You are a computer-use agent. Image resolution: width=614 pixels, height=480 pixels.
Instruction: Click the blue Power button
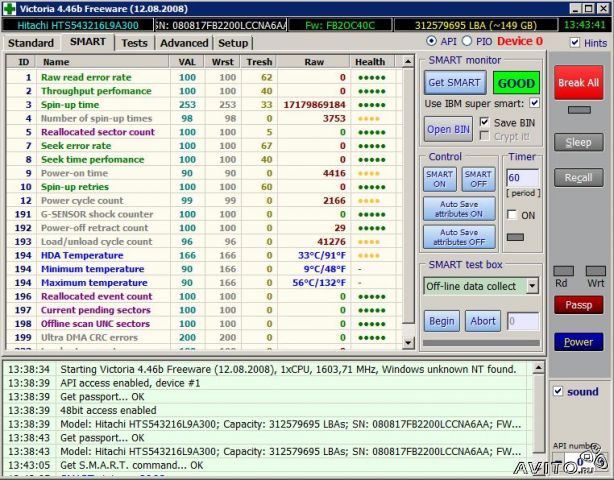(578, 342)
